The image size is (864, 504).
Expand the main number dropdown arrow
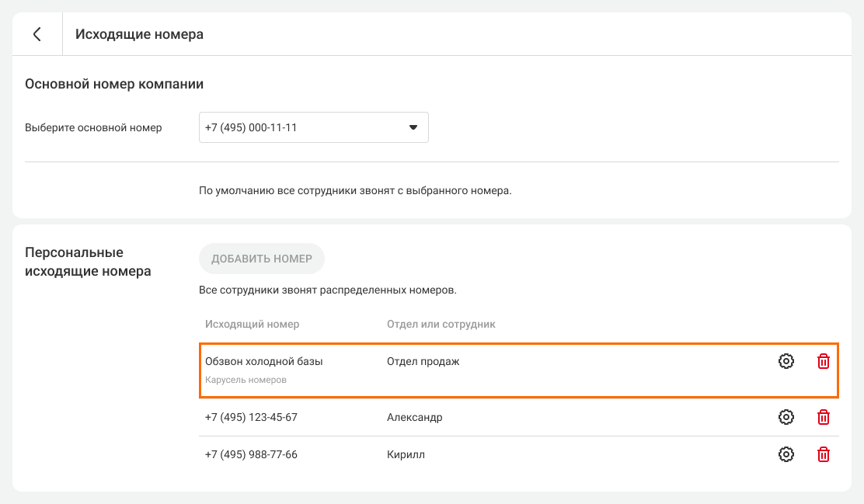[x=413, y=127]
